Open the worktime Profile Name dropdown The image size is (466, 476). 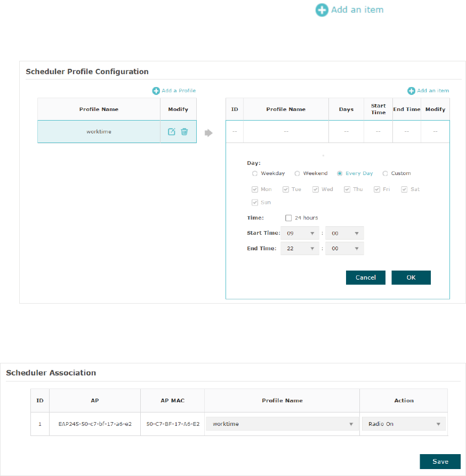282,424
